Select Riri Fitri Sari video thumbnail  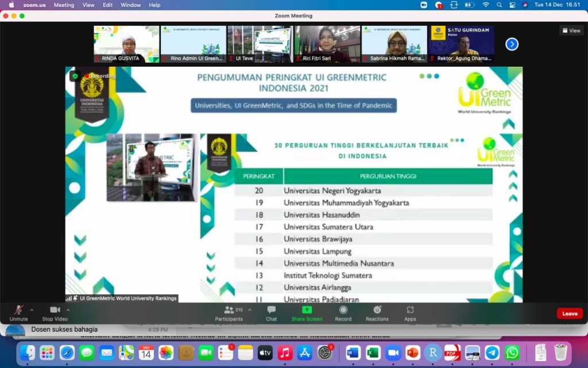pyautogui.click(x=327, y=44)
